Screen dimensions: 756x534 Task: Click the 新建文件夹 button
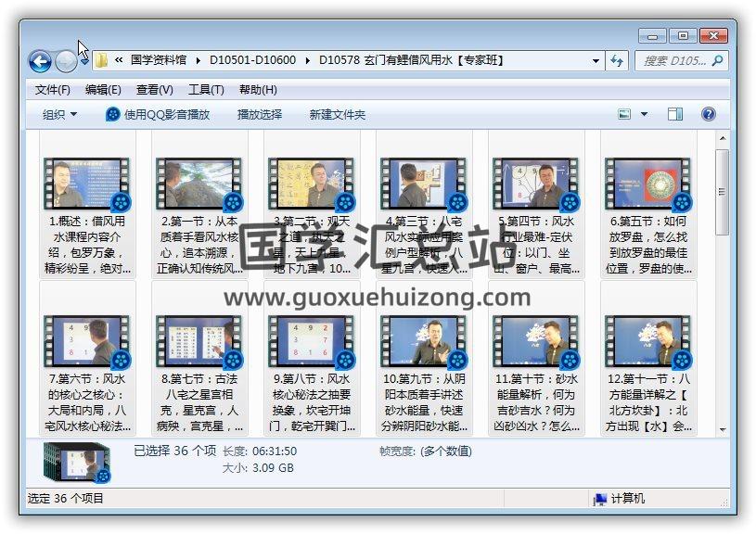coord(338,114)
